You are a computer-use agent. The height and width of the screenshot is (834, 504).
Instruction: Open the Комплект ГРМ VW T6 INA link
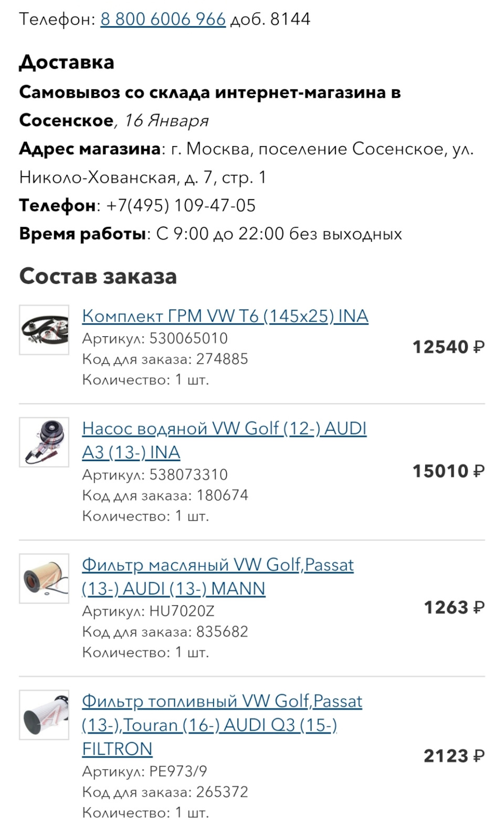tap(225, 316)
